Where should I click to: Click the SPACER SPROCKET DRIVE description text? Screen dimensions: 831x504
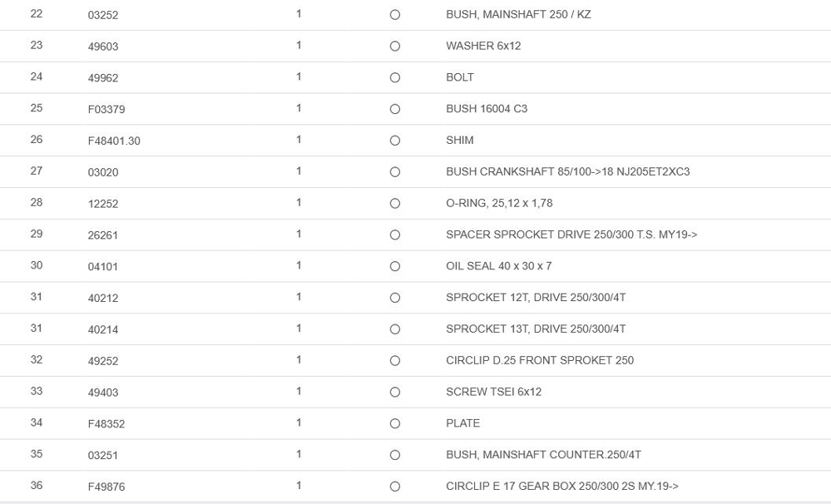pyautogui.click(x=571, y=235)
